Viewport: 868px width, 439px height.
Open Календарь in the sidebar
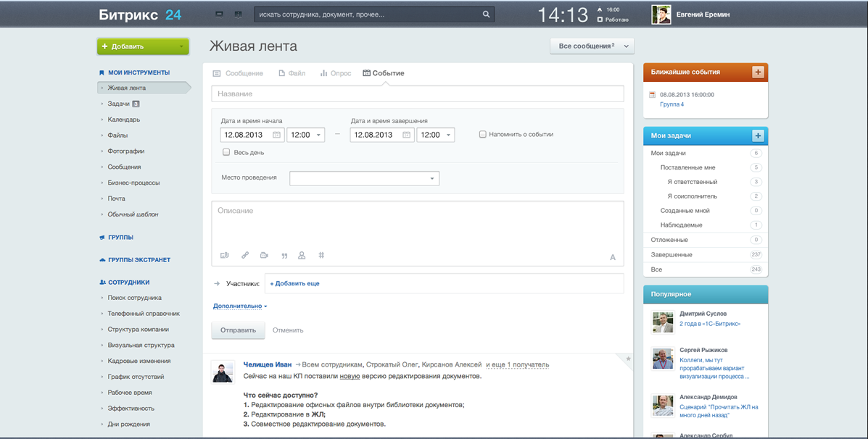(124, 120)
